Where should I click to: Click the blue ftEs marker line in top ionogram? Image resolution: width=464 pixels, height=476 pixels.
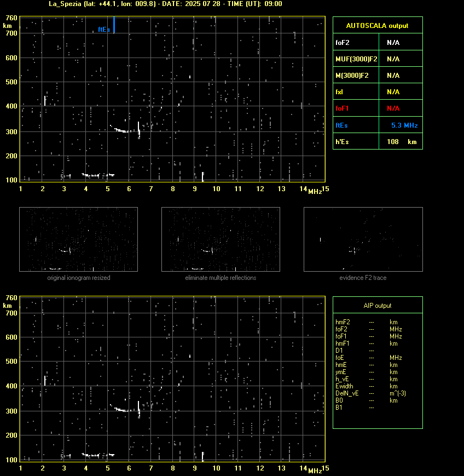[114, 25]
